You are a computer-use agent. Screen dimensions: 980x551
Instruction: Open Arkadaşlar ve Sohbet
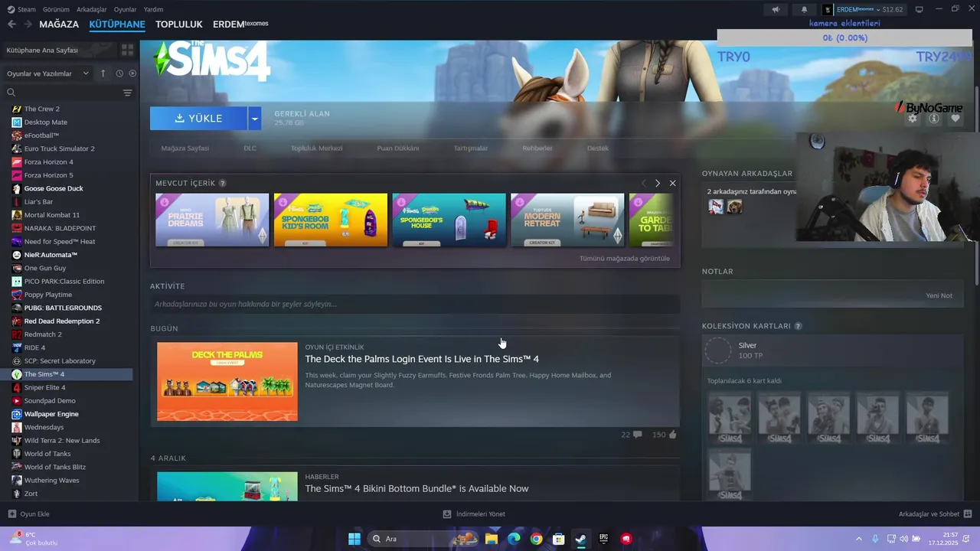(x=935, y=514)
